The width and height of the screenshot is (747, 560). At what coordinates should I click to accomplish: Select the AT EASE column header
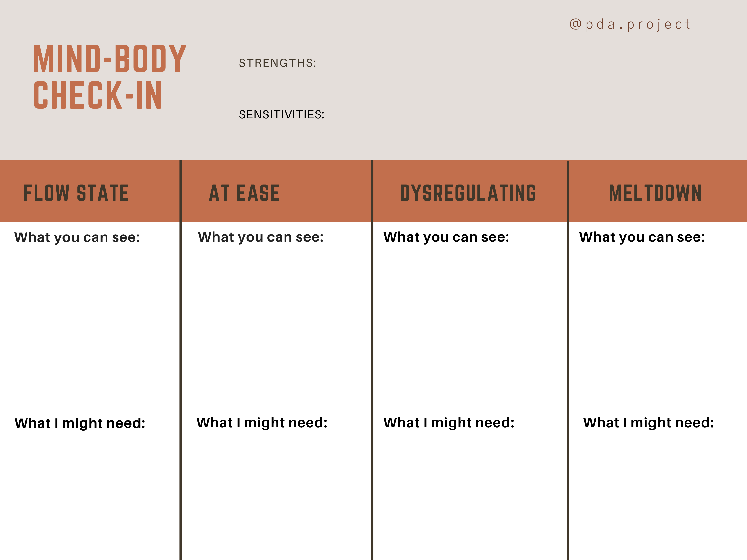244,193
